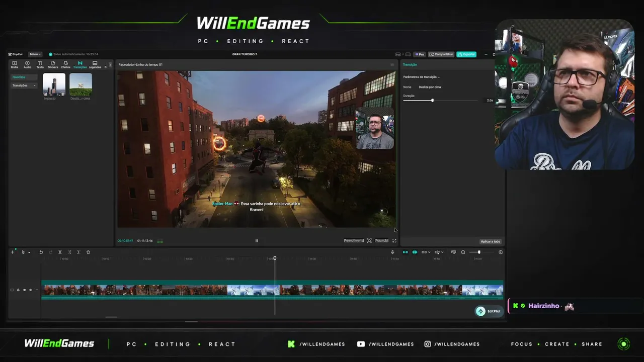
Task: Expand the preview axis dropdown arrow
Action: point(442,252)
